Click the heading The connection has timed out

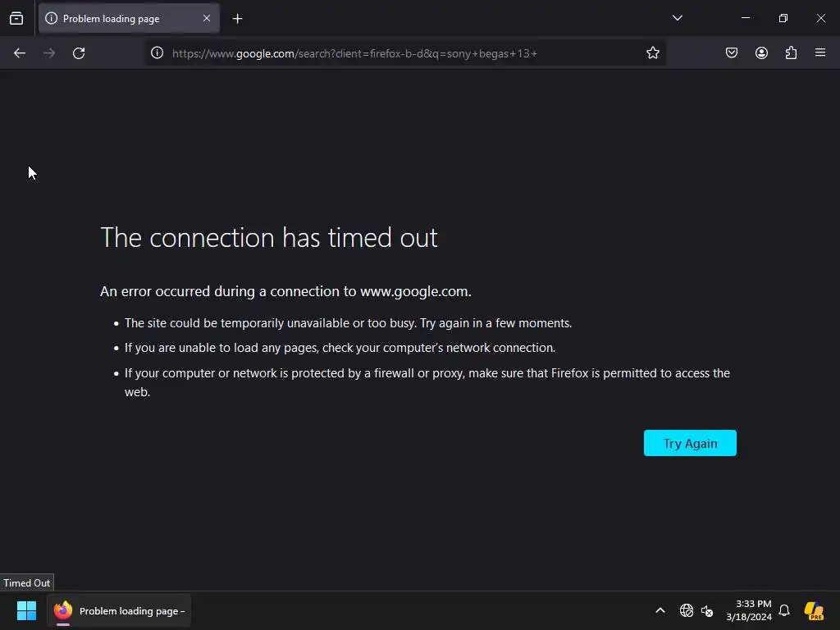269,237
